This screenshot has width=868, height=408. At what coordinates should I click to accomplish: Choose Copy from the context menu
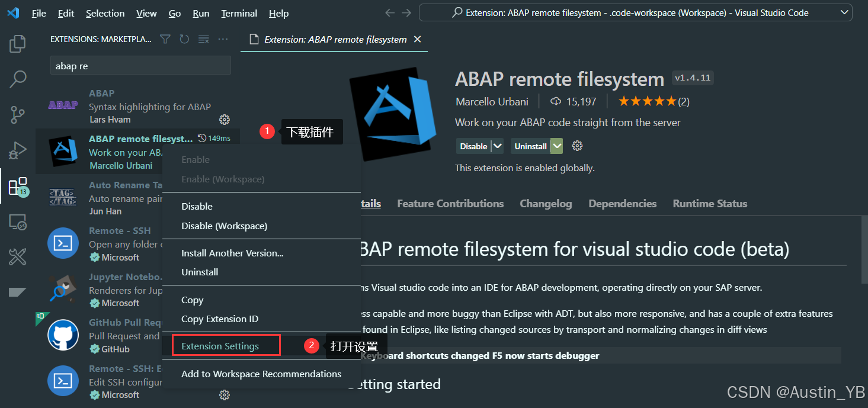(x=261, y=300)
